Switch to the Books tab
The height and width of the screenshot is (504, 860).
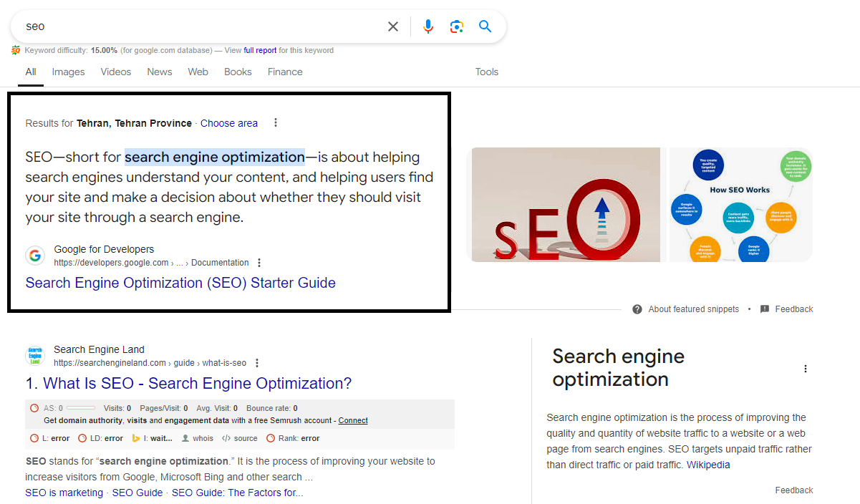click(238, 72)
